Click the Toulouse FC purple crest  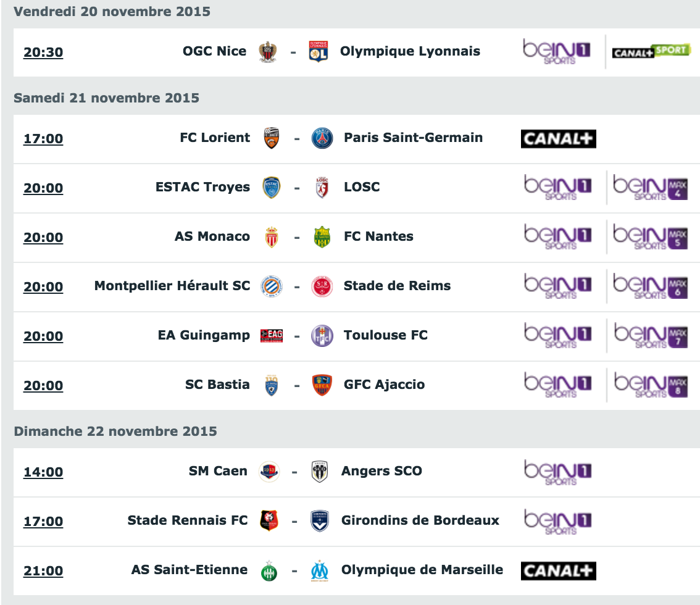[x=322, y=336]
